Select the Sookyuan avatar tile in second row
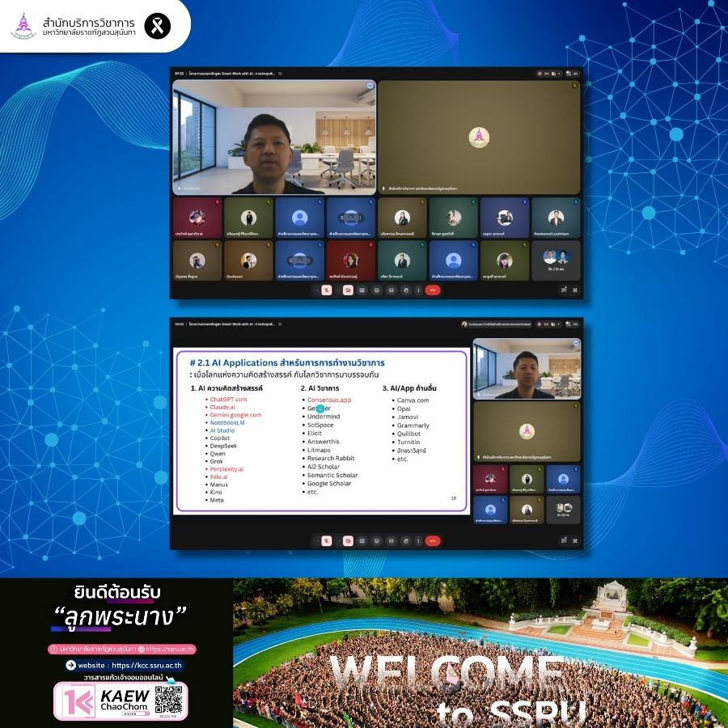The height and width of the screenshot is (728, 728). pos(248,260)
